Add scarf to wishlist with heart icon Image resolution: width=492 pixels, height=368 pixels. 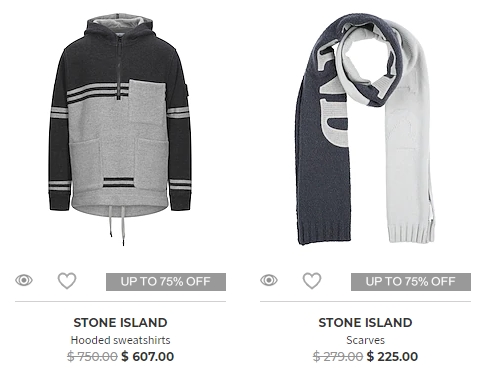point(312,281)
